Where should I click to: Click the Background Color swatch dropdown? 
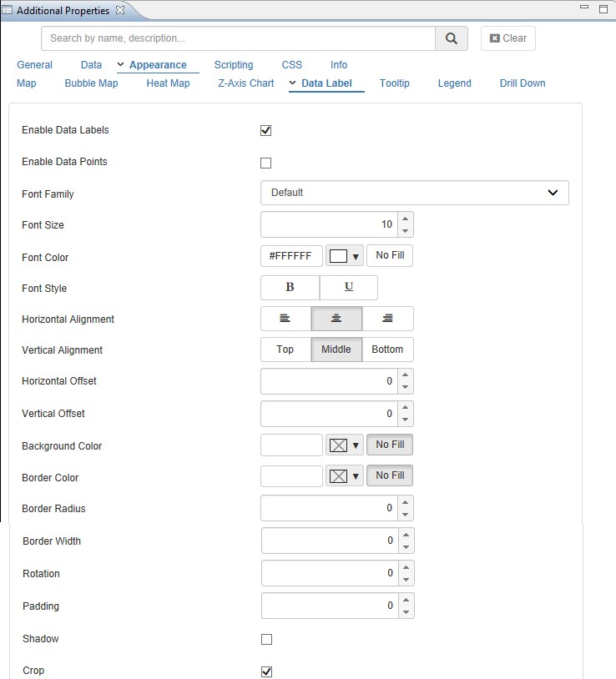point(344,445)
